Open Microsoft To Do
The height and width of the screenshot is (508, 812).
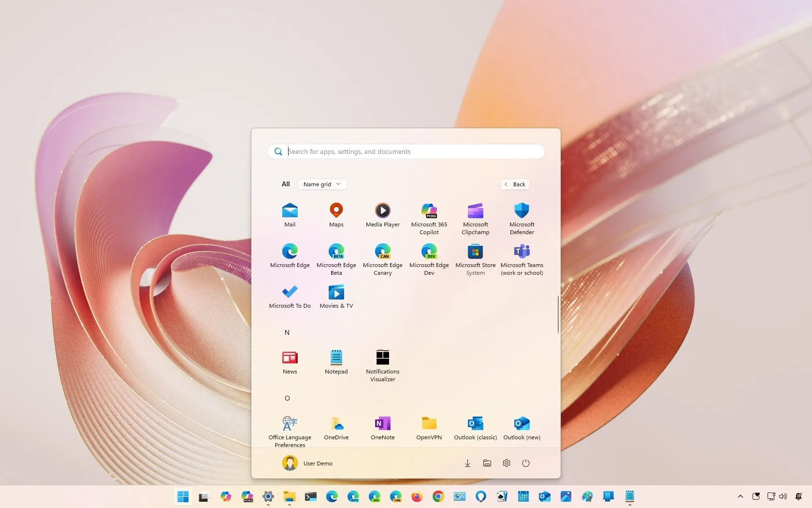click(290, 296)
